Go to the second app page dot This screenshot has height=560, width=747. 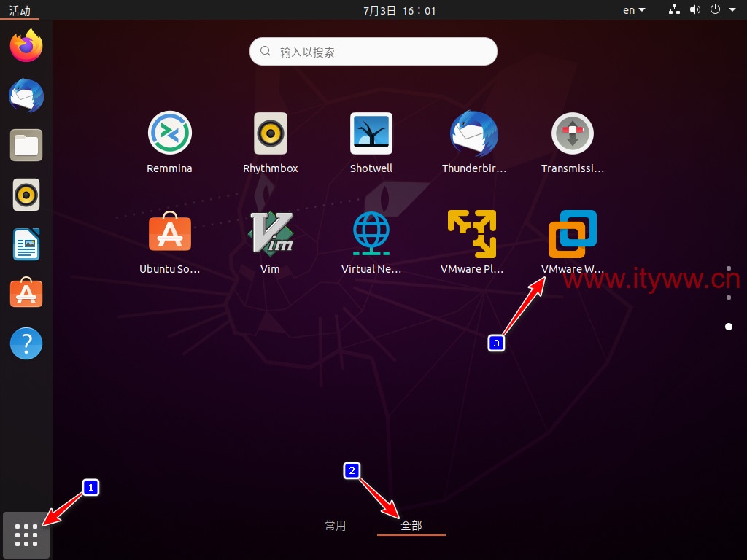coord(729,297)
